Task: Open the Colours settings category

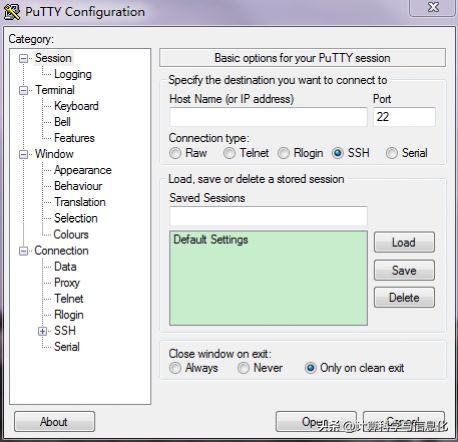Action: 71,234
